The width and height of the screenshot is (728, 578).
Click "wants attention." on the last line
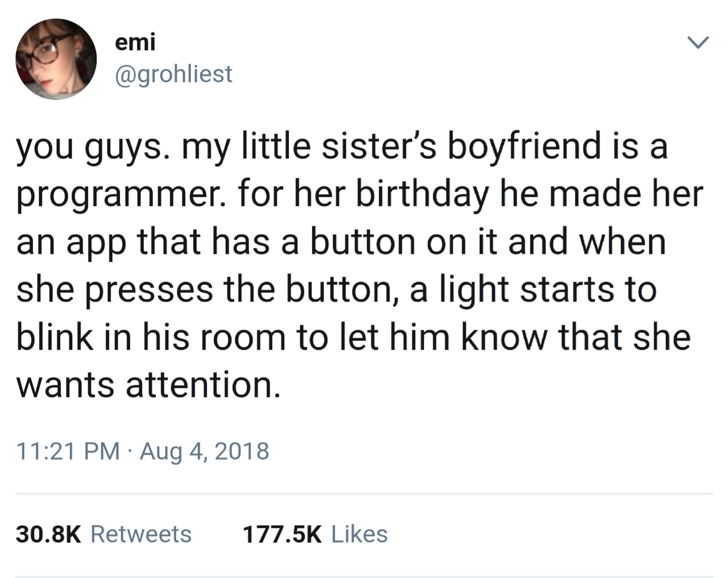pyautogui.click(x=148, y=385)
